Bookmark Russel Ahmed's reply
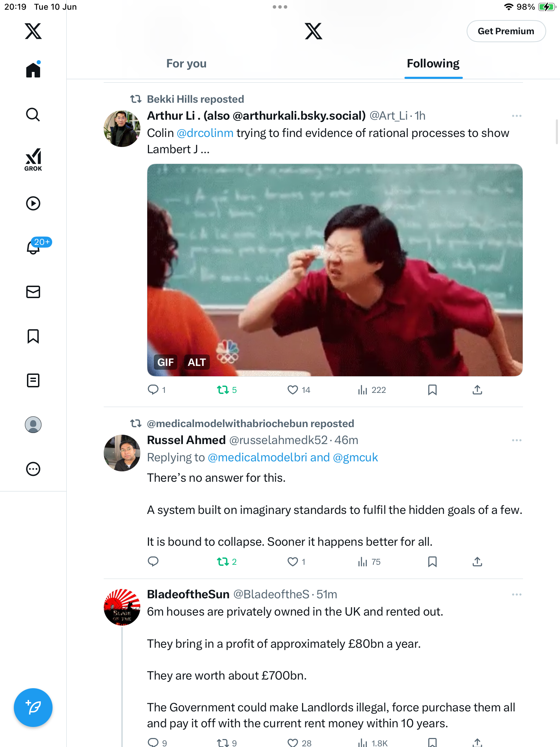560x747 pixels. pos(432,562)
